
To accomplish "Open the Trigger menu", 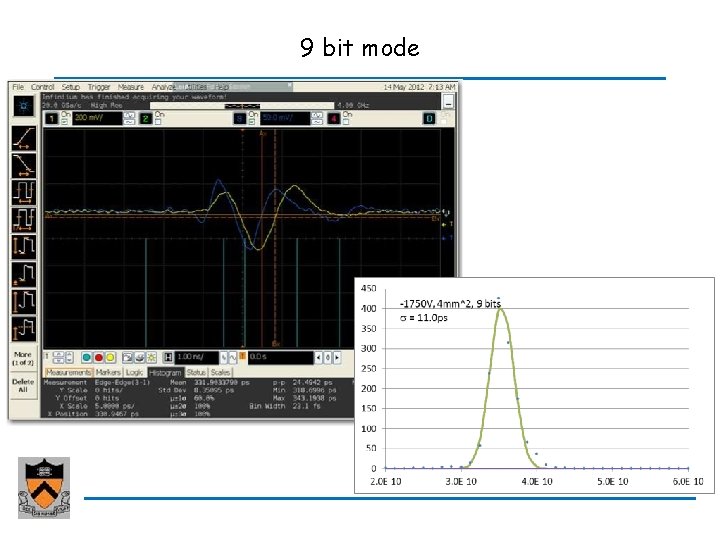I will pos(99,87).
